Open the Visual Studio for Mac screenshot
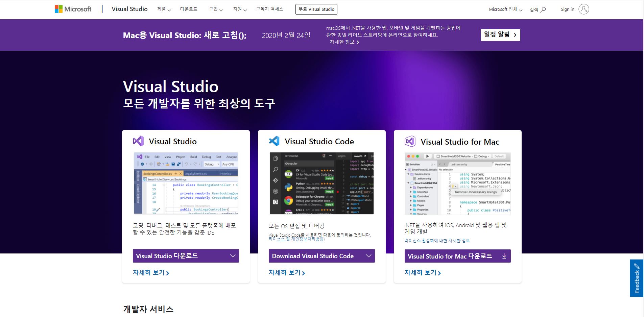 458,184
